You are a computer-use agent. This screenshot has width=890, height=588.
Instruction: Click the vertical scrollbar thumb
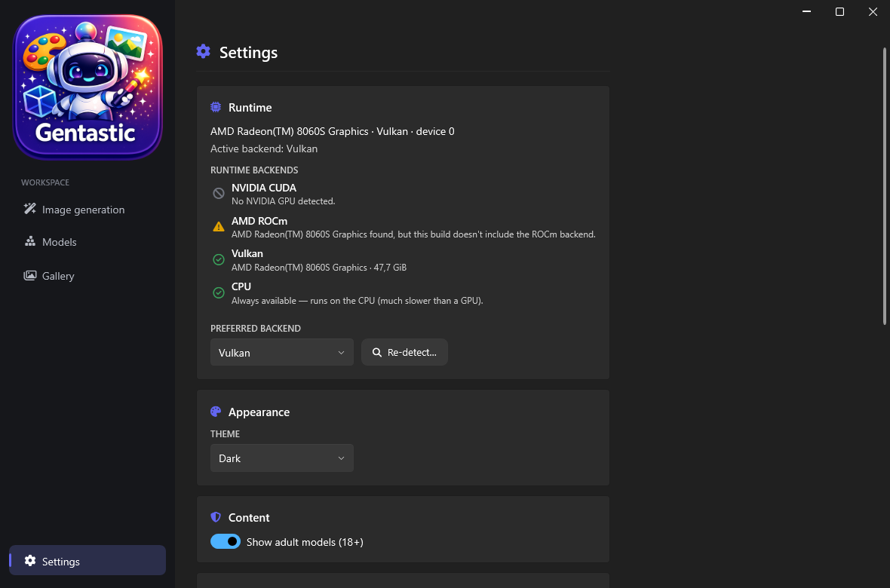coord(884,186)
